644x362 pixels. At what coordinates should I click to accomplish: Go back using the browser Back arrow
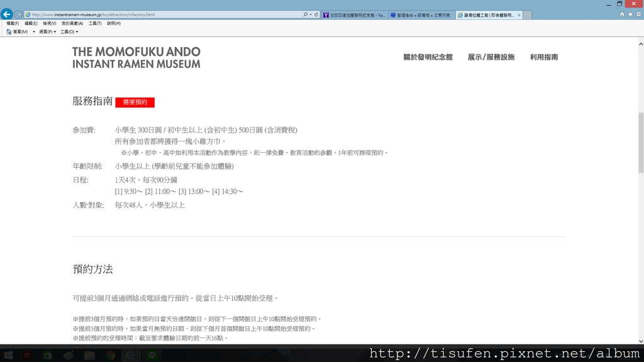(x=6, y=14)
